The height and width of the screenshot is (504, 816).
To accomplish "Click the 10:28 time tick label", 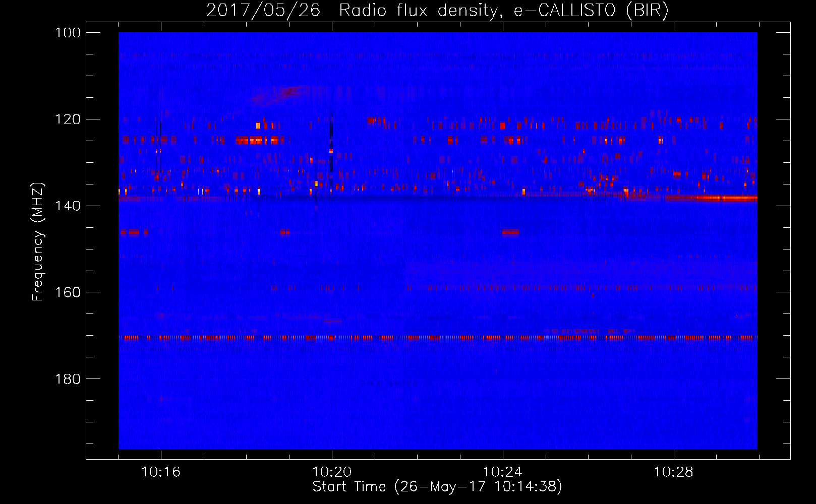I will pos(674,472).
